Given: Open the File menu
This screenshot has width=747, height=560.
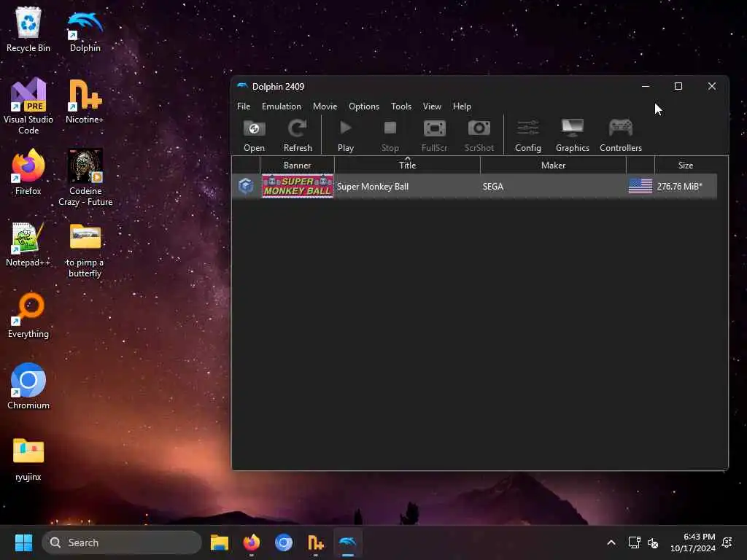Looking at the screenshot, I should [x=244, y=106].
